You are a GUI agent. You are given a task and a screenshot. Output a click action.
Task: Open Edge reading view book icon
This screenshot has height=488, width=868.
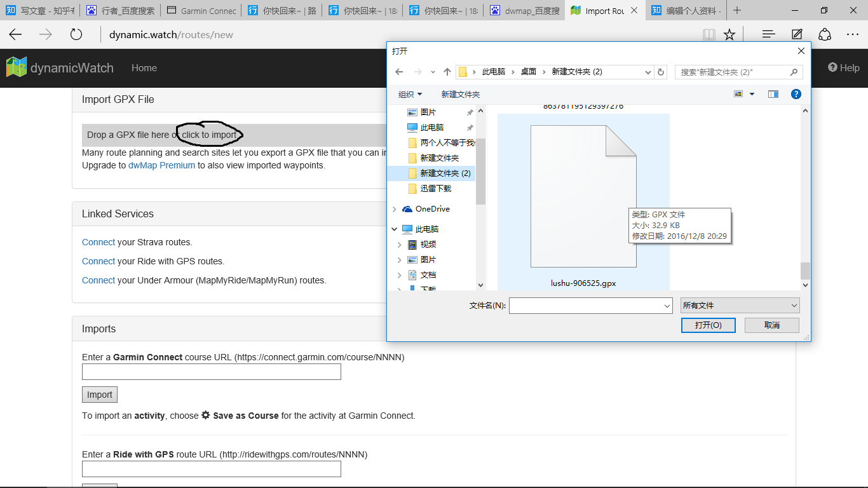(x=709, y=34)
